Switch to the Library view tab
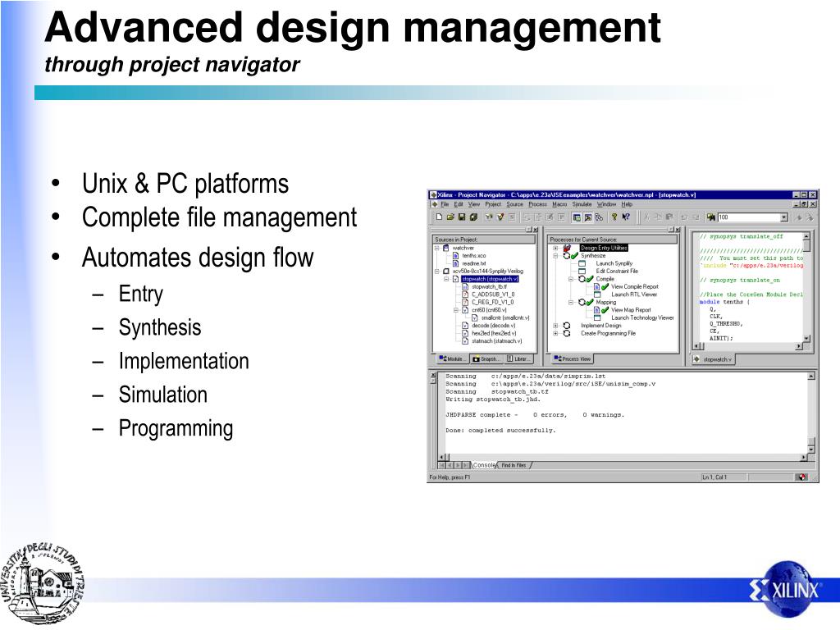The height and width of the screenshot is (630, 840). 518,359
